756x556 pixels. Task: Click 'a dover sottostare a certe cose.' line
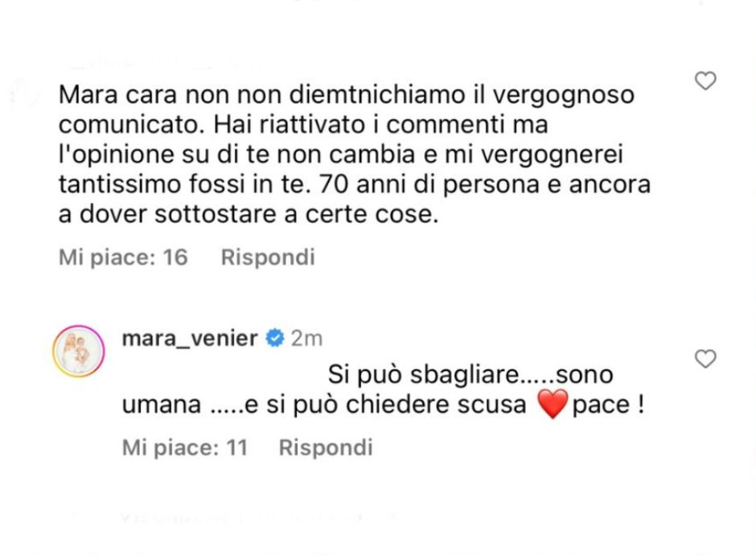[x=249, y=215]
